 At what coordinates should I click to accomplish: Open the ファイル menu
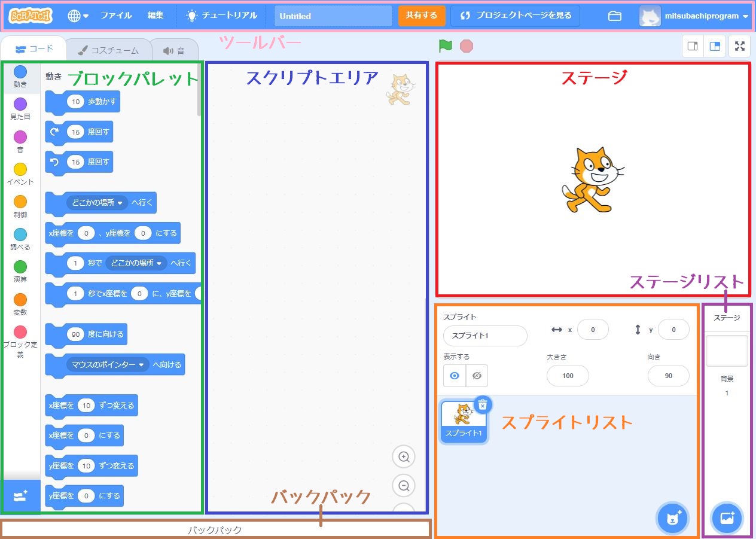[116, 16]
